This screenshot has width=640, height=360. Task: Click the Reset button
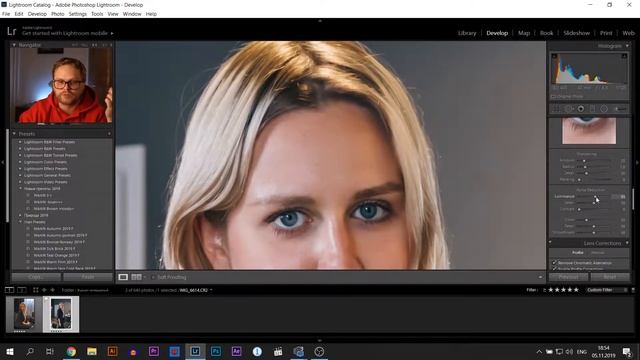tap(610, 277)
